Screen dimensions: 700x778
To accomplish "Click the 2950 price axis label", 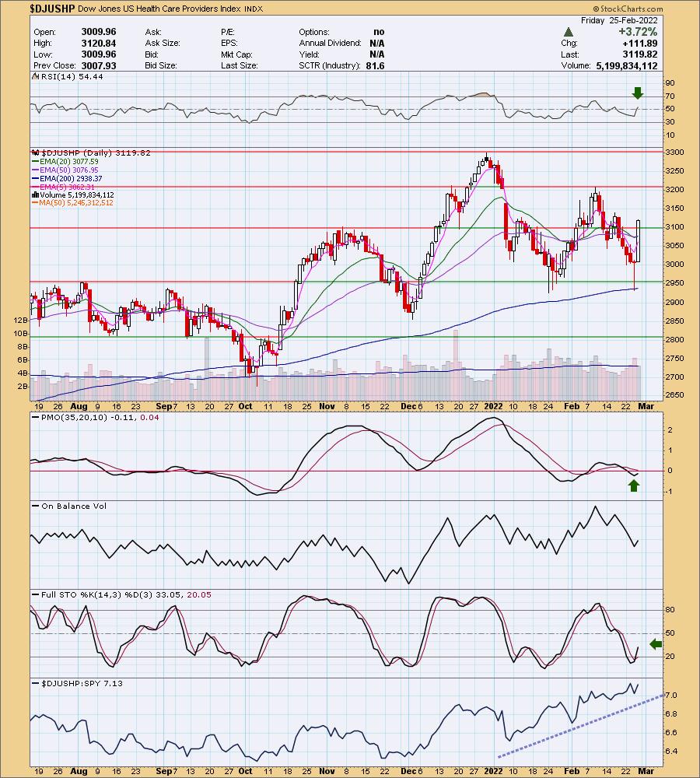I will tap(674, 283).
